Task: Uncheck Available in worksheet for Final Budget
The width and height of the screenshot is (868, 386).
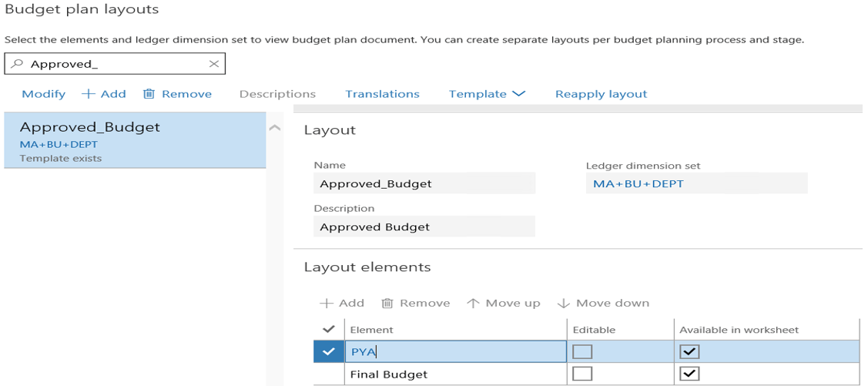Action: pos(689,374)
